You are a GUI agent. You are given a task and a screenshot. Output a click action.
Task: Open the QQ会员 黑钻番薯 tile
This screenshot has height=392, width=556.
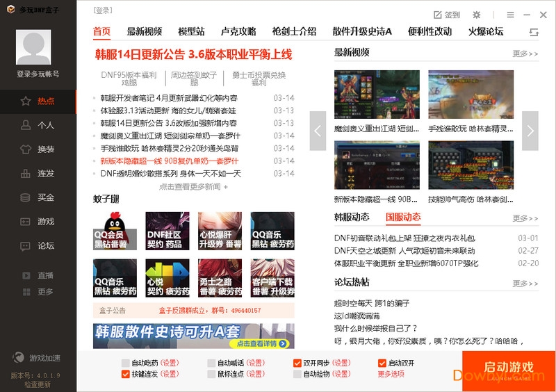115,231
